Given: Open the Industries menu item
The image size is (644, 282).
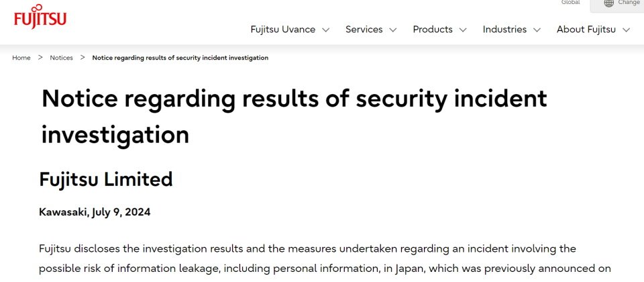Looking at the screenshot, I should 504,30.
